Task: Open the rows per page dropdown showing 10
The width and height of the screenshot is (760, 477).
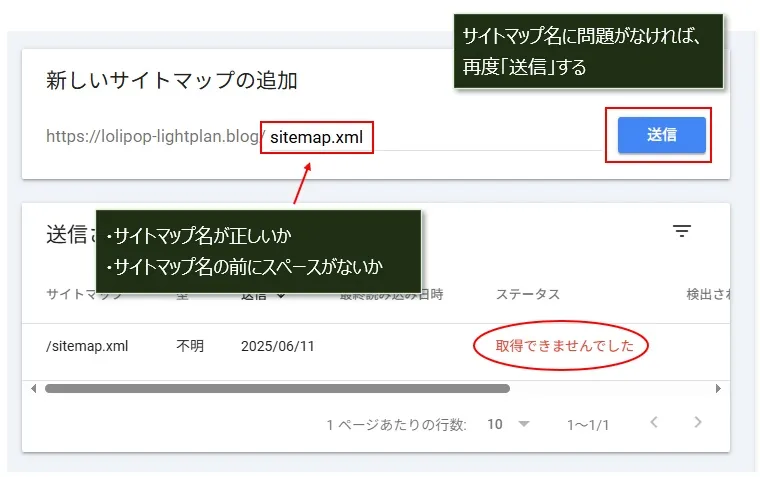Action: [508, 424]
